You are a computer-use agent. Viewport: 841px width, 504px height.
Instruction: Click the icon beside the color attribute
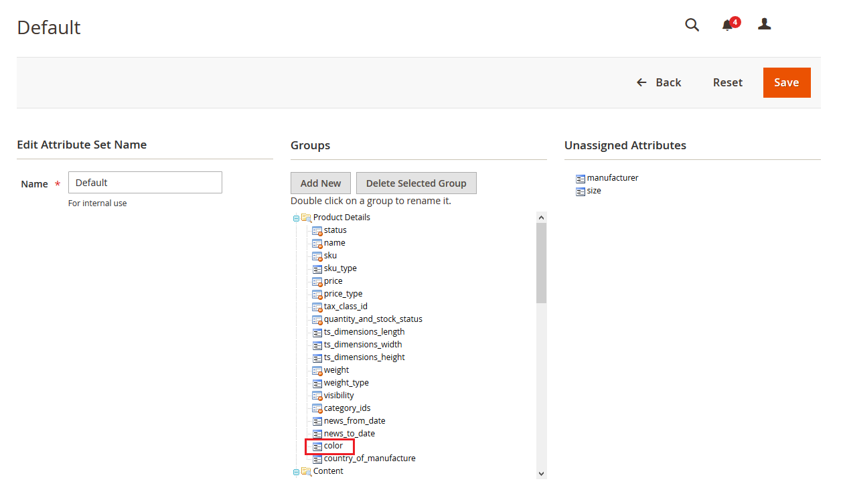tap(317, 446)
